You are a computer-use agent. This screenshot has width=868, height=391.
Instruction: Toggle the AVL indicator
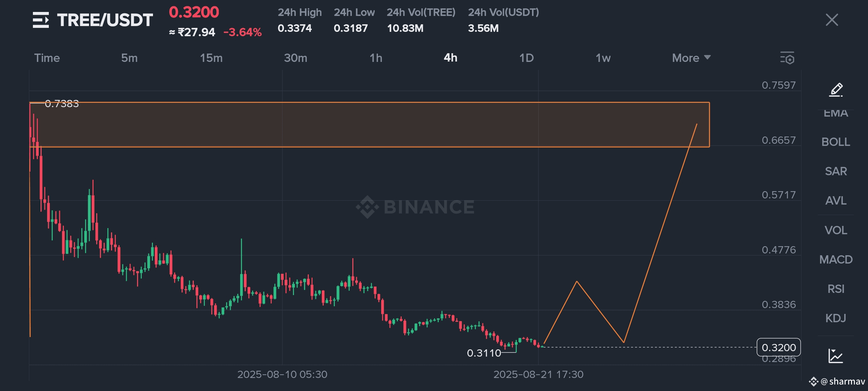coord(835,201)
